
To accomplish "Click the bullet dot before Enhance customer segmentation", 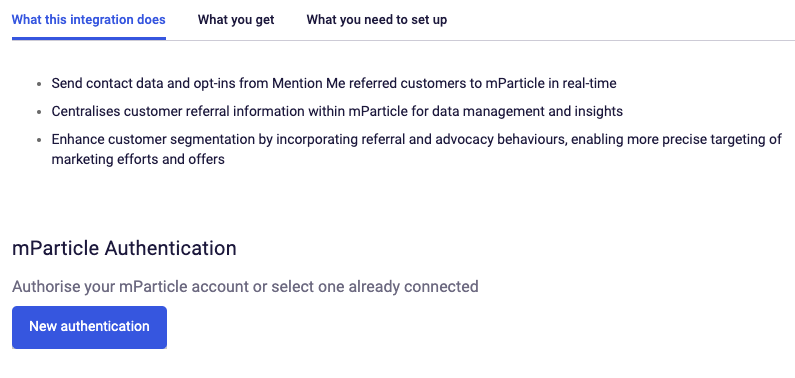I will (x=39, y=139).
